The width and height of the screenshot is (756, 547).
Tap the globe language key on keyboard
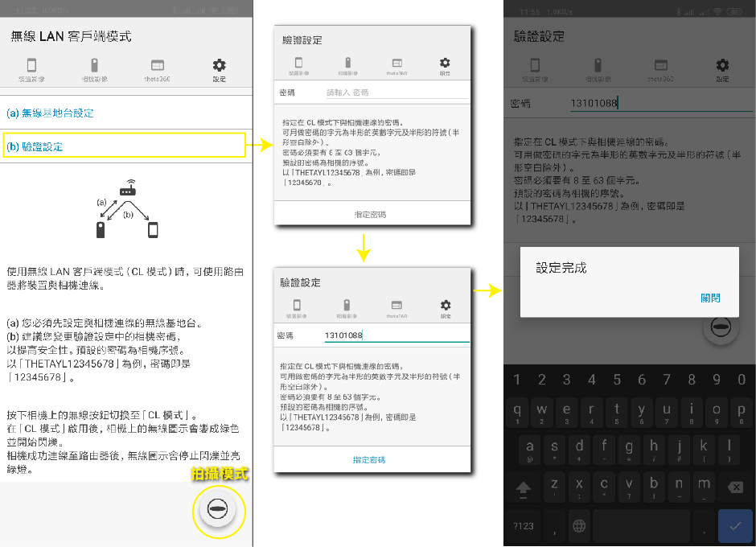[x=578, y=526]
